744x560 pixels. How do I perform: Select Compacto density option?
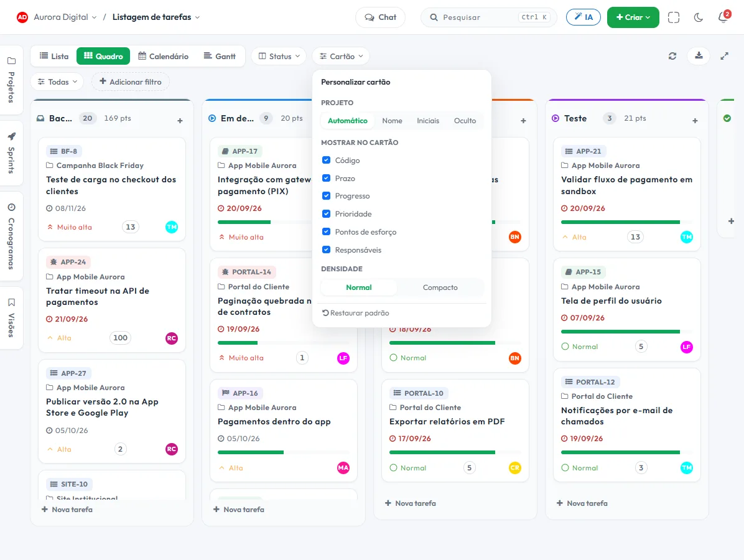click(440, 287)
